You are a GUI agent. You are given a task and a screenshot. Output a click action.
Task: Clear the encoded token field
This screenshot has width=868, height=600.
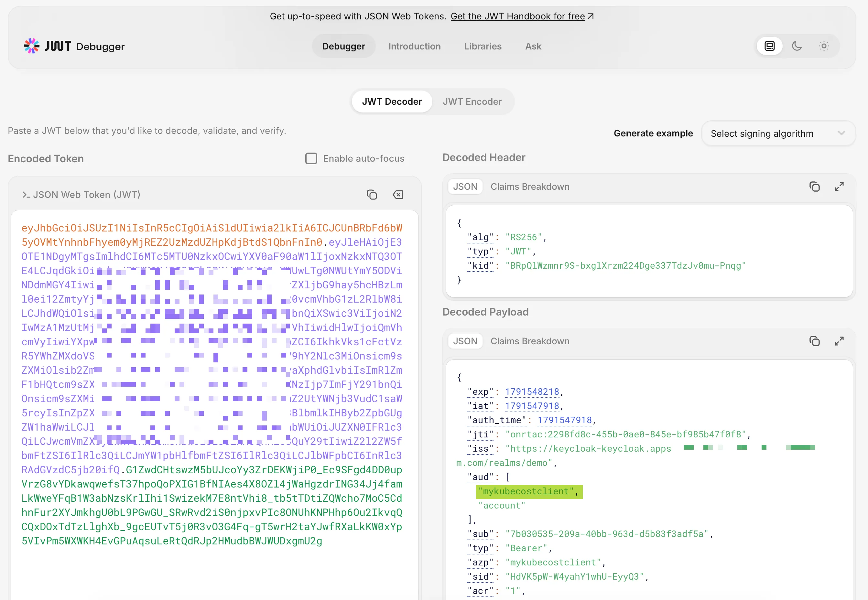click(398, 195)
